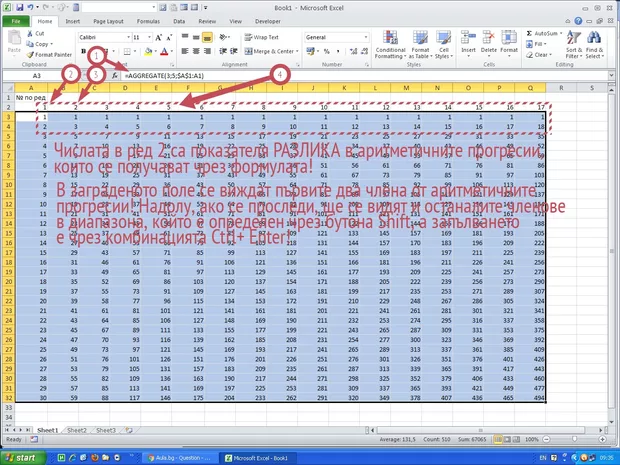The width and height of the screenshot is (620, 465).
Task: Click the Format Painter tool
Action: point(50,55)
